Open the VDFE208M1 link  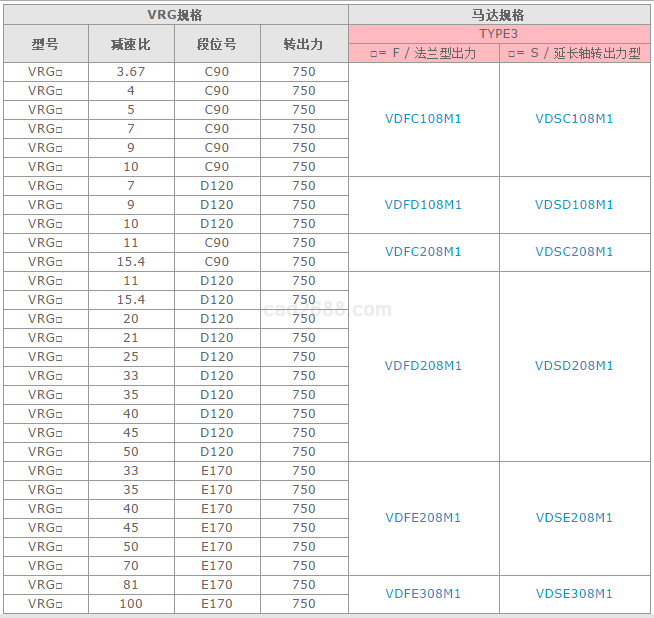423,518
